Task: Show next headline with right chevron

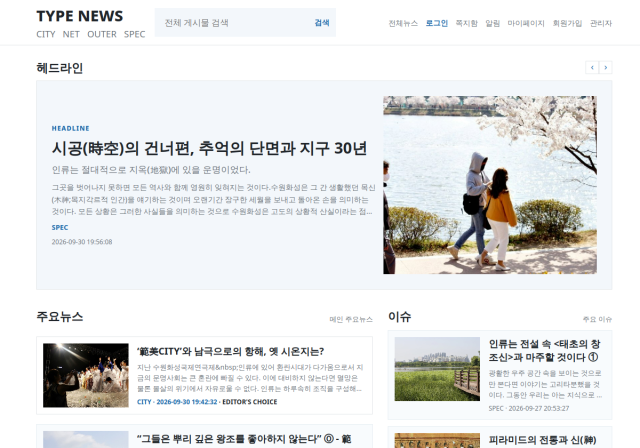Action: click(x=606, y=67)
